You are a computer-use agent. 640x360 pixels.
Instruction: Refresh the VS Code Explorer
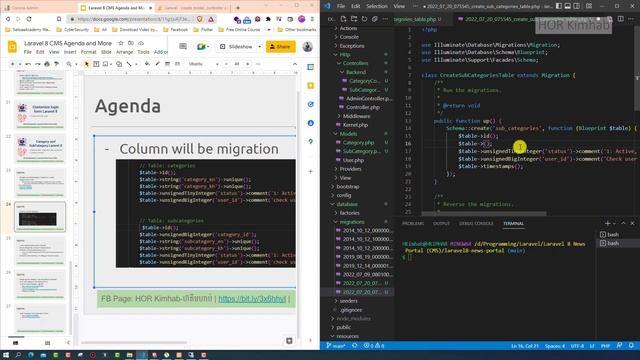click(364, 19)
